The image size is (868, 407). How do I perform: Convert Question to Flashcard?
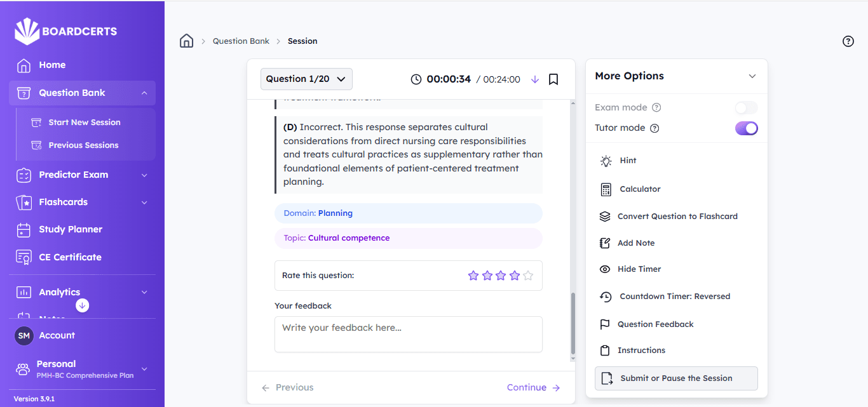click(677, 217)
